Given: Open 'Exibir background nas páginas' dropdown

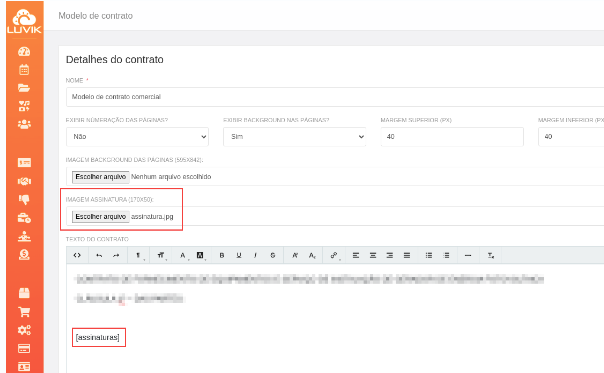Looking at the screenshot, I should [295, 137].
